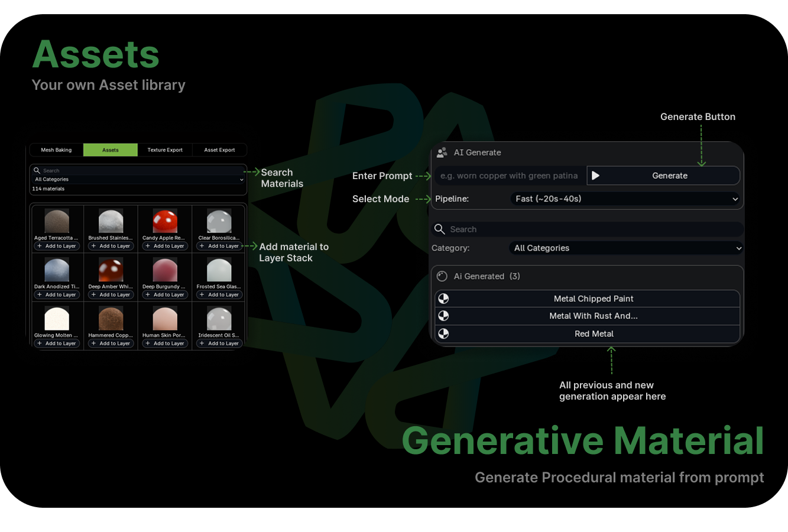Open the Texture Export tab

pyautogui.click(x=165, y=150)
